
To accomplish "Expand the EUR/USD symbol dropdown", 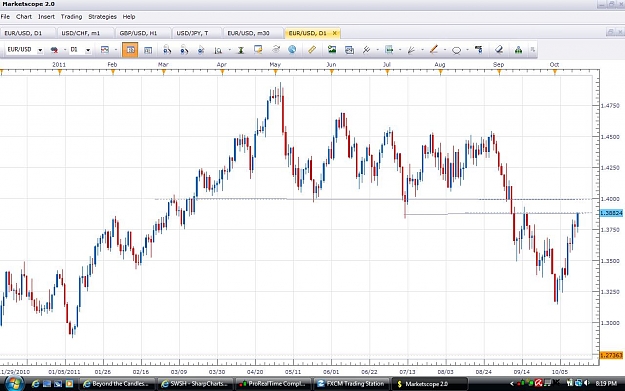I will pos(40,50).
